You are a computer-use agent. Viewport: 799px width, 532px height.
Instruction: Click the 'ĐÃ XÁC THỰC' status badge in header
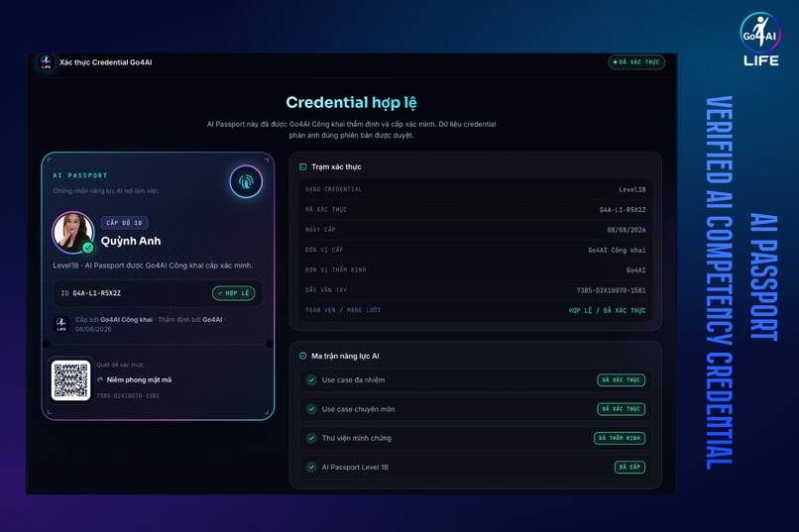click(636, 62)
